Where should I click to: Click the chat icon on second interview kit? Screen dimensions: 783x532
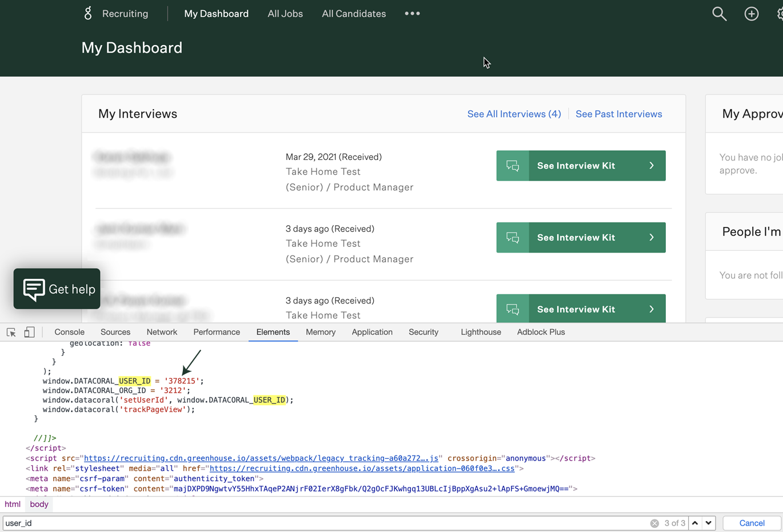513,237
